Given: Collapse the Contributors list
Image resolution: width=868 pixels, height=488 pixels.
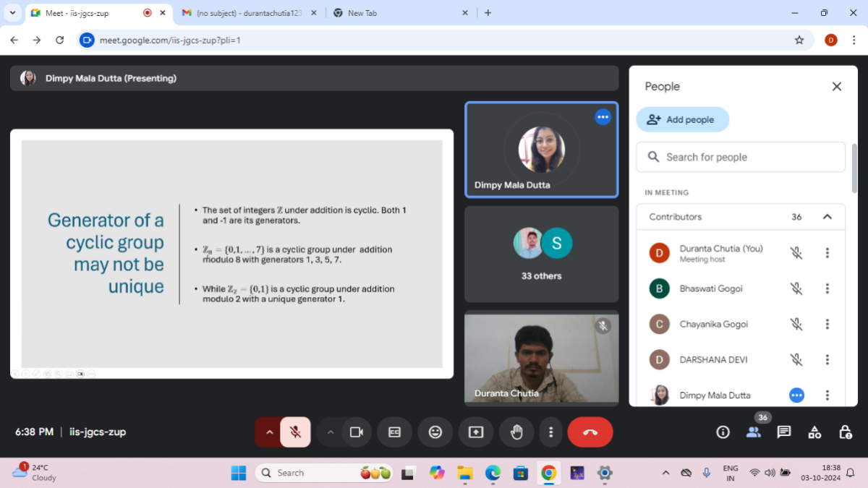Looking at the screenshot, I should 827,217.
